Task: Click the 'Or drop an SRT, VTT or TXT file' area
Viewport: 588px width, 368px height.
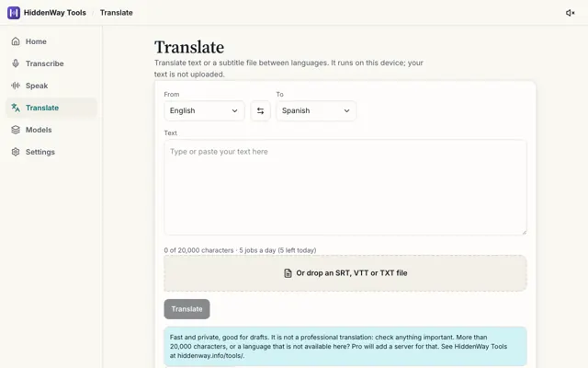Action: coord(345,273)
